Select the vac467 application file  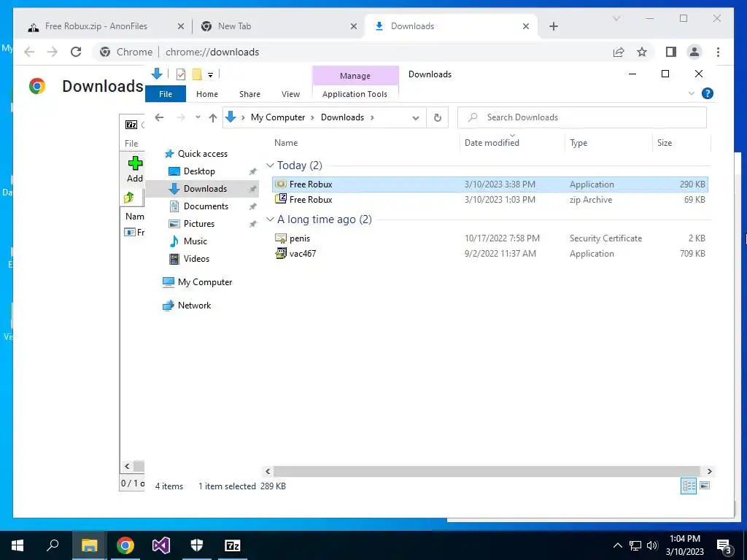490,253
